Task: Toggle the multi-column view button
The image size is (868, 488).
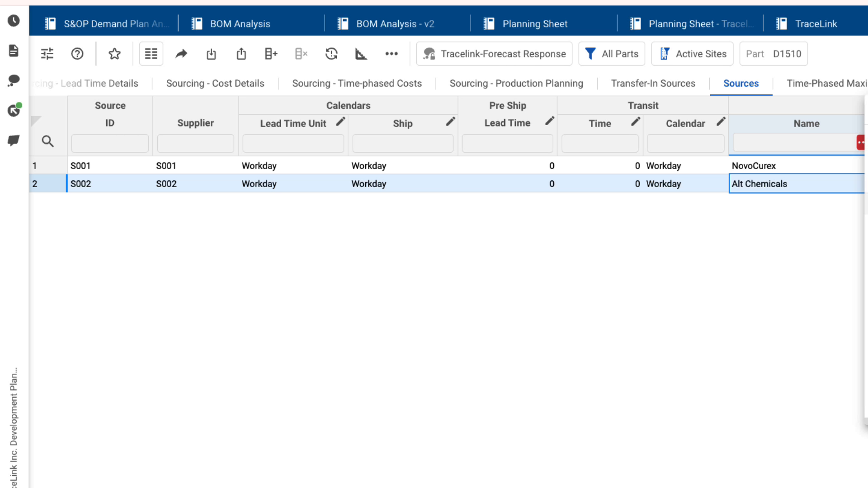Action: pos(151,54)
